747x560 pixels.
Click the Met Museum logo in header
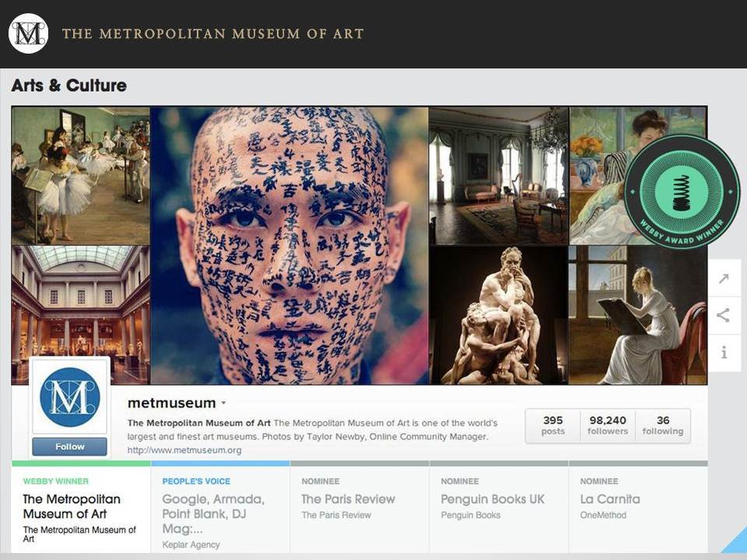click(x=29, y=33)
